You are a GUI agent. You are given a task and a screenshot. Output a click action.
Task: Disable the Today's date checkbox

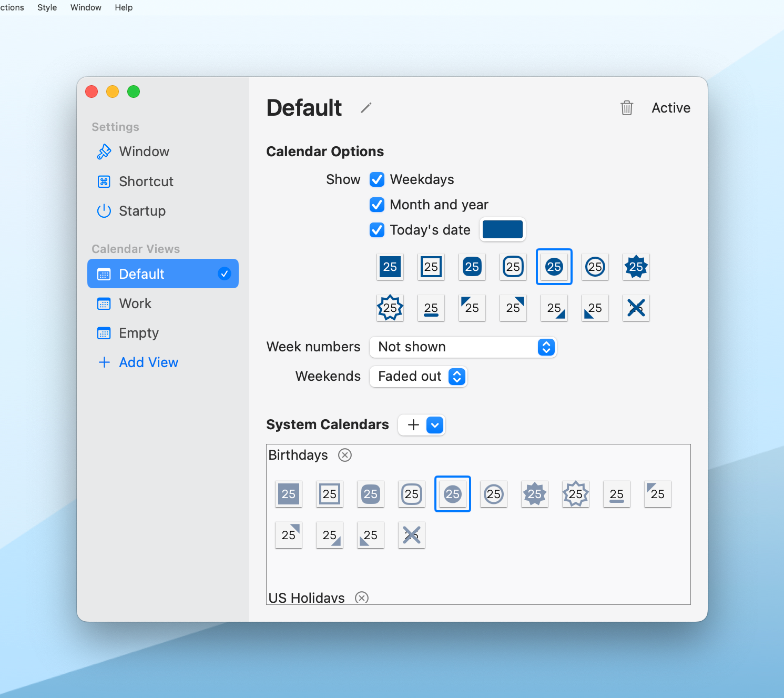377,230
